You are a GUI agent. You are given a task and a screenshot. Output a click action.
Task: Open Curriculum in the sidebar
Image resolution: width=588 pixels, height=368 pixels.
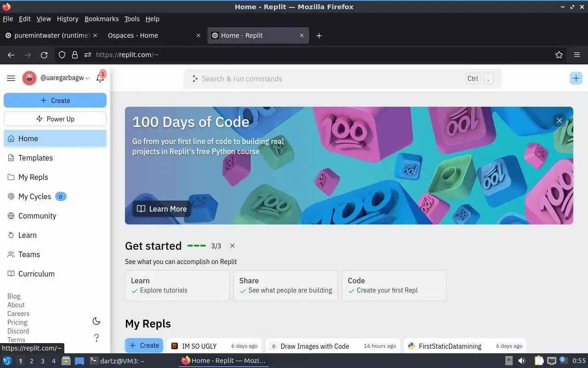click(55, 274)
